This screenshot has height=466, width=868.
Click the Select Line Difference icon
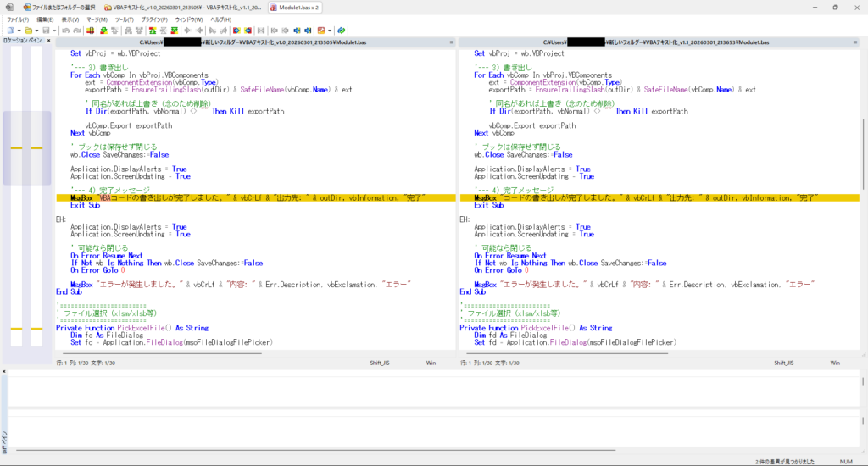pos(91,31)
